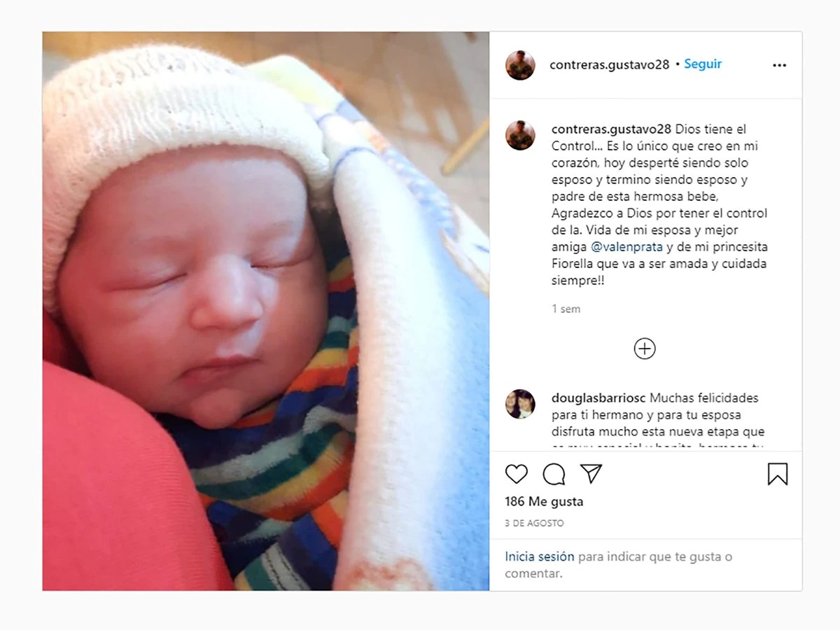Open the 3 DE AGOSTO post date
The width and height of the screenshot is (840, 630).
pos(534,523)
